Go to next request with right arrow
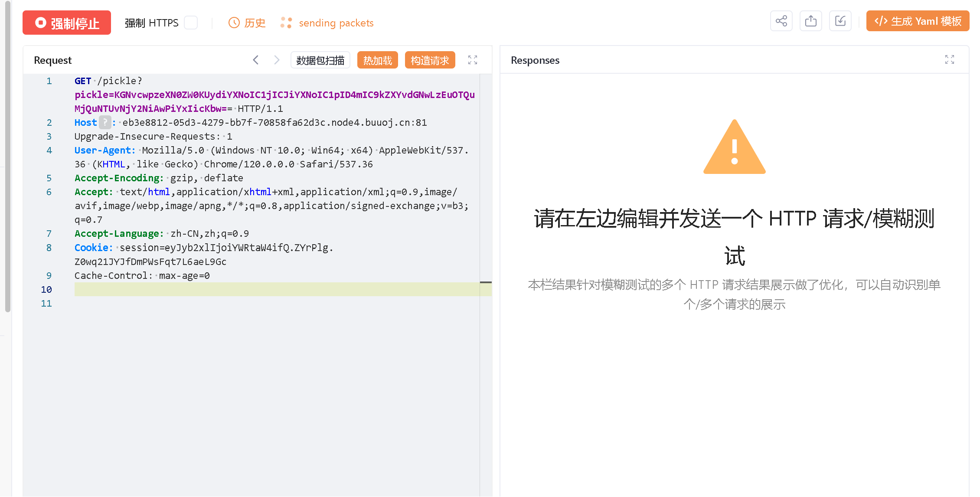The width and height of the screenshot is (980, 497). [277, 60]
